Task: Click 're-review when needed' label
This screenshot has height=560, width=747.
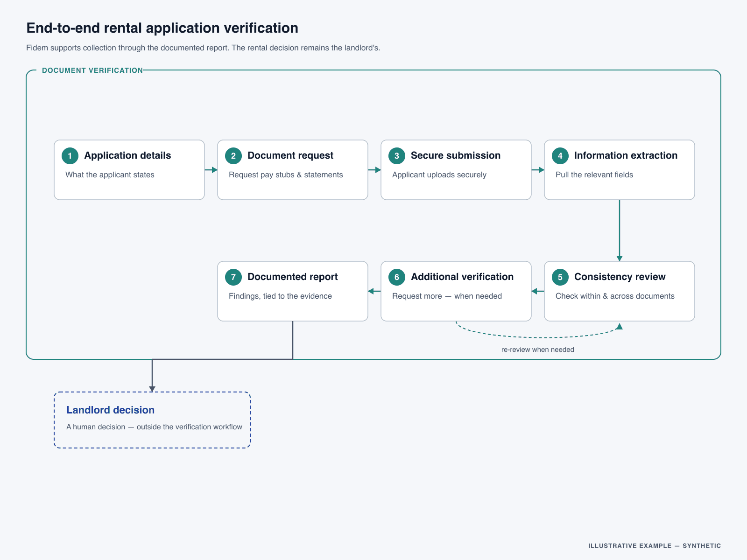Action: (x=538, y=350)
